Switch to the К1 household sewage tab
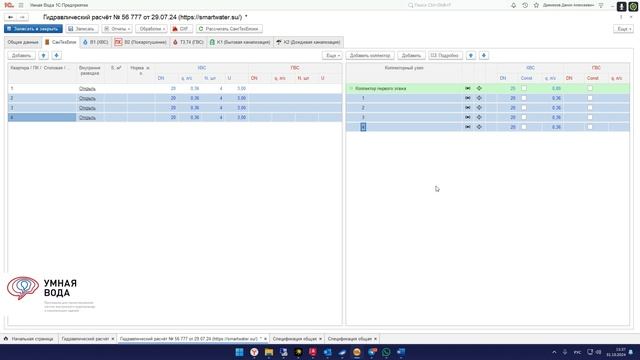640x360 pixels. pos(240,42)
